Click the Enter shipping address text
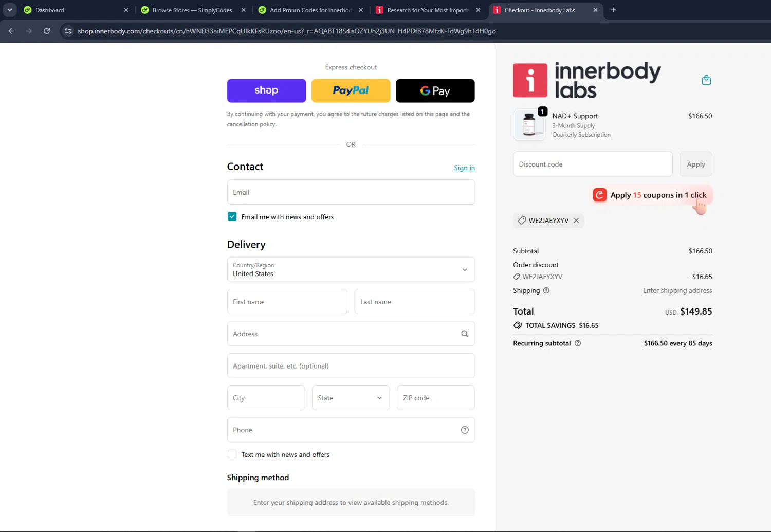Viewport: 771px width, 532px height. coord(677,291)
